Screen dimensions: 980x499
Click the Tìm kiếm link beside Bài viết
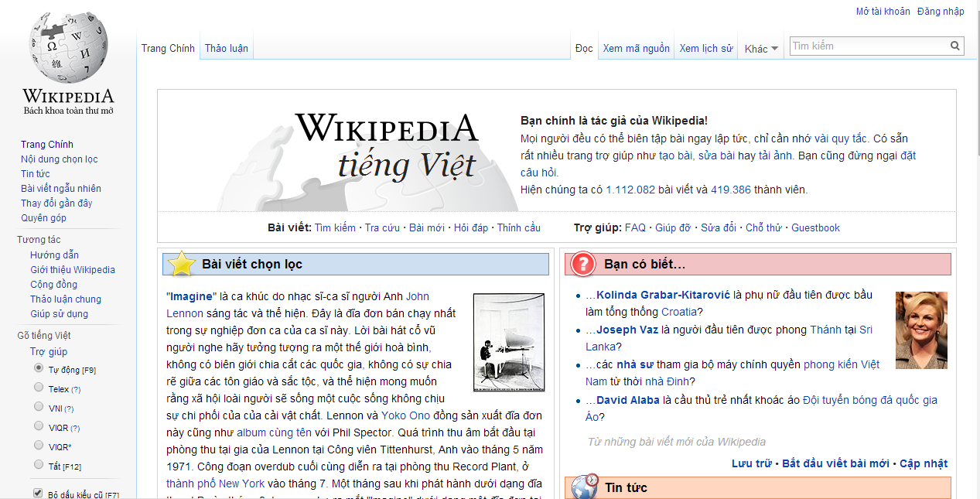pyautogui.click(x=335, y=227)
